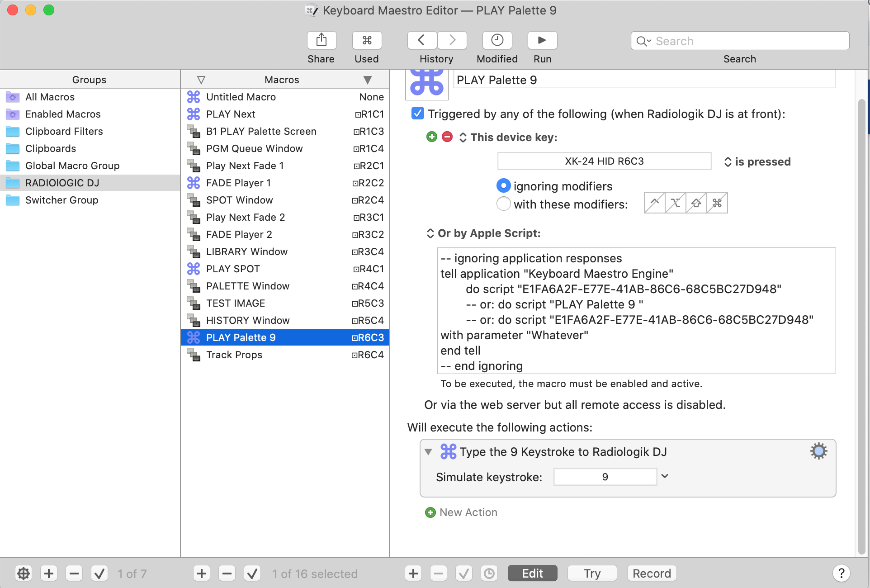The width and height of the screenshot is (870, 588).
Task: Select the Clipboard Filters group
Action: [90, 131]
